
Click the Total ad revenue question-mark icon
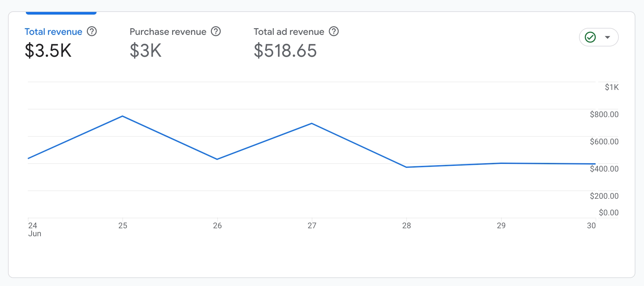(x=334, y=32)
